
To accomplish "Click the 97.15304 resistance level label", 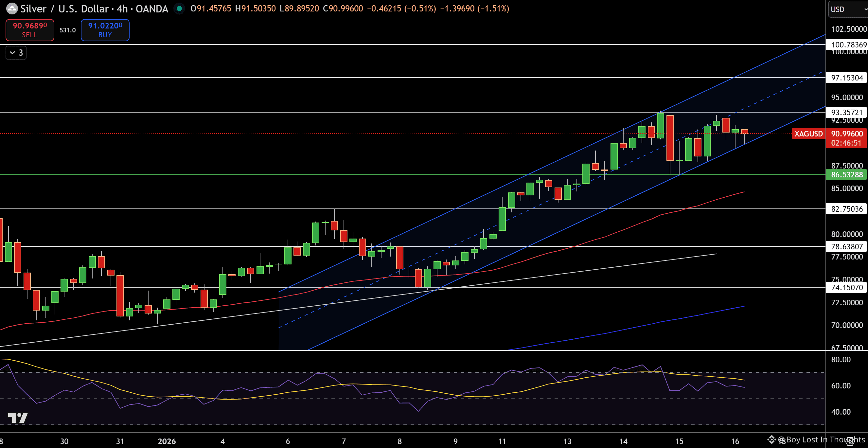I will 846,78.
